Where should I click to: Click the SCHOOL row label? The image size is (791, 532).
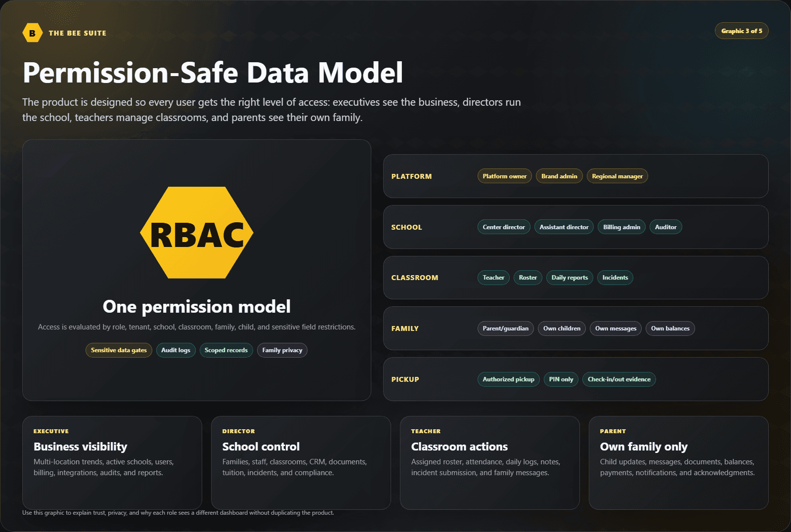point(406,227)
